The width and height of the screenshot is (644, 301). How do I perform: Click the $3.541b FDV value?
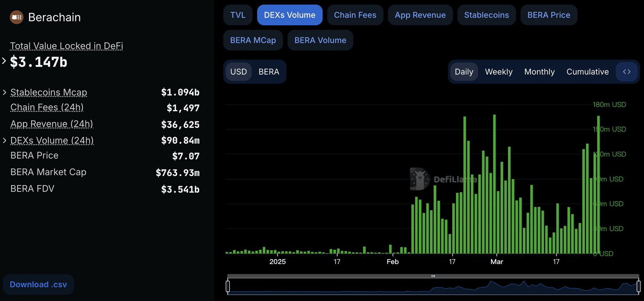coord(180,189)
